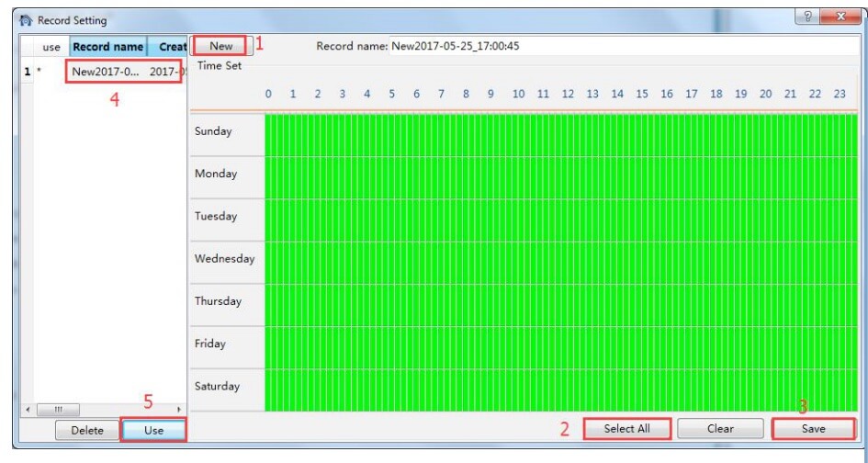Open help with the question mark button
The width and height of the screenshot is (868, 463).
(x=807, y=17)
